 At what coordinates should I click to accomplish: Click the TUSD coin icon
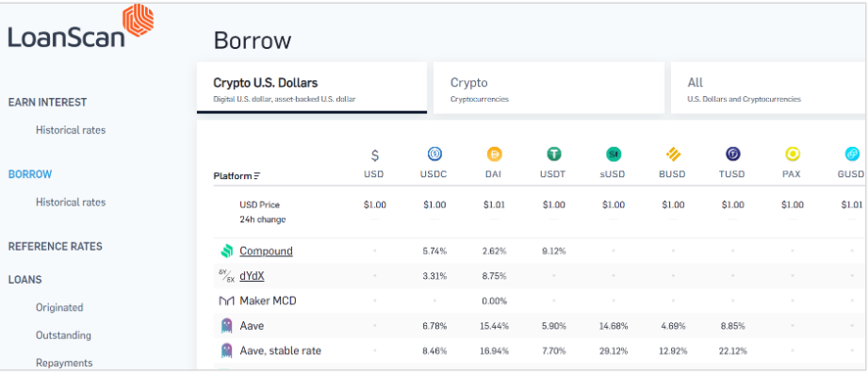[733, 154]
